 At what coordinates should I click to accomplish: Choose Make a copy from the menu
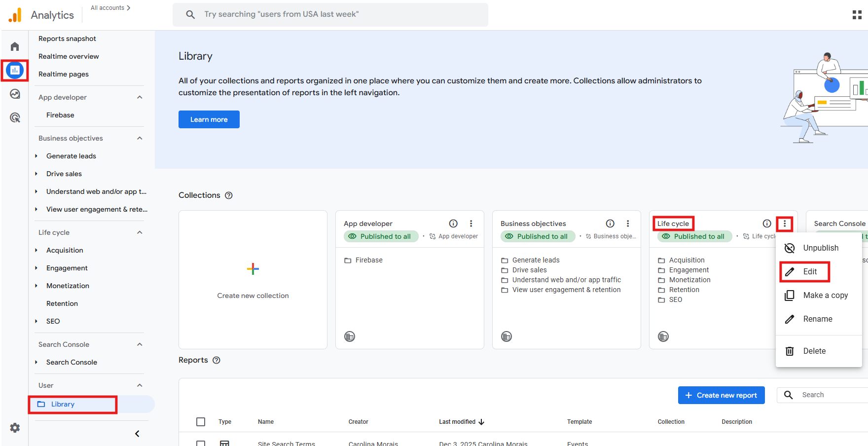point(819,295)
